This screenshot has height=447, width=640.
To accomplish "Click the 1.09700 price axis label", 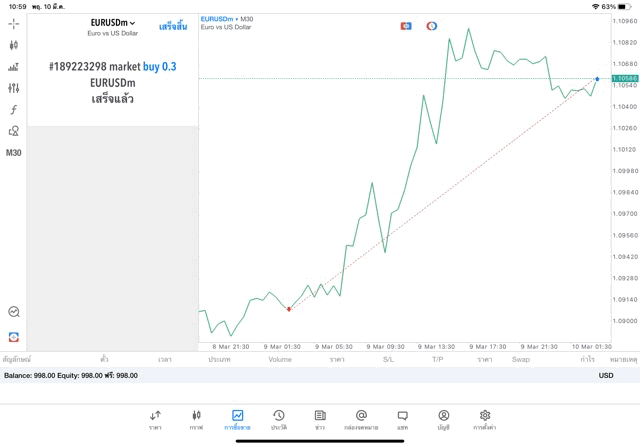I will pos(625,214).
